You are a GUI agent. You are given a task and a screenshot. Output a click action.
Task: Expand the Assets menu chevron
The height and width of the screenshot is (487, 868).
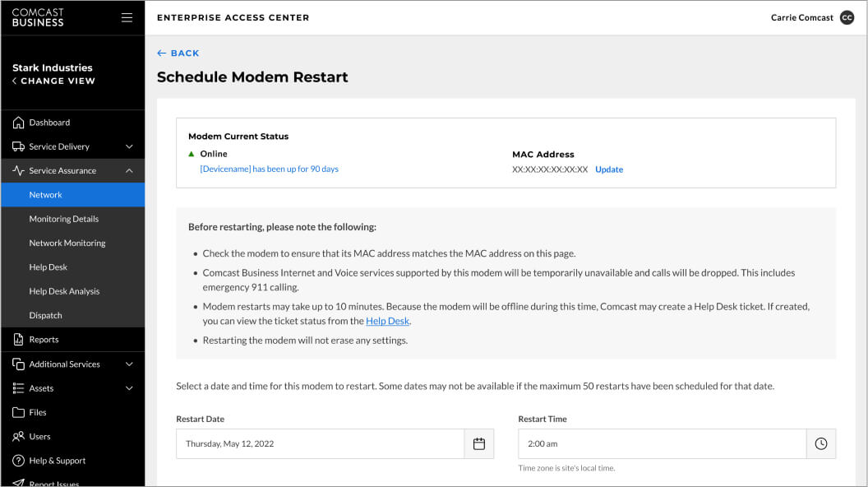coord(129,388)
